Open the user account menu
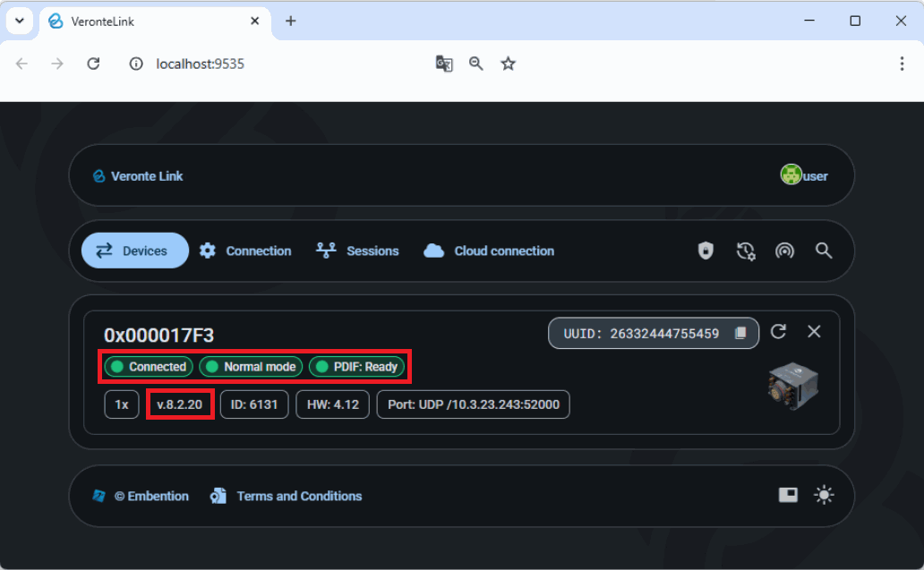Viewport: 924px width, 570px height. point(804,175)
